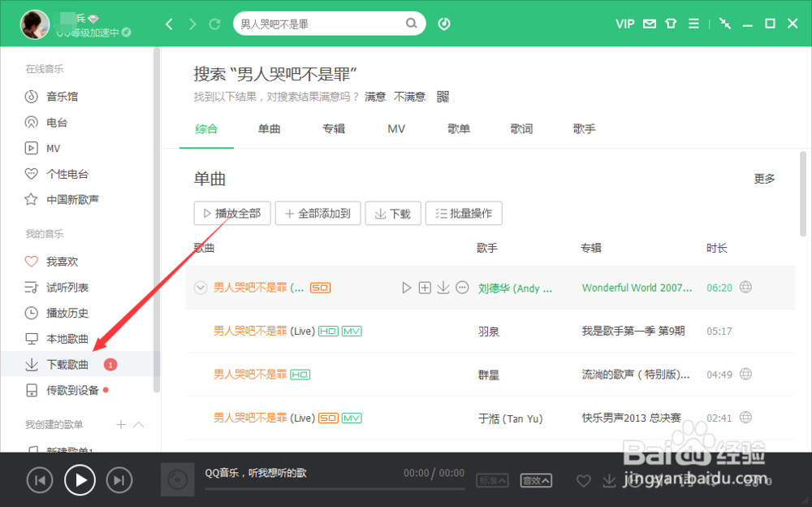Click 全部添加到 button

[318, 214]
